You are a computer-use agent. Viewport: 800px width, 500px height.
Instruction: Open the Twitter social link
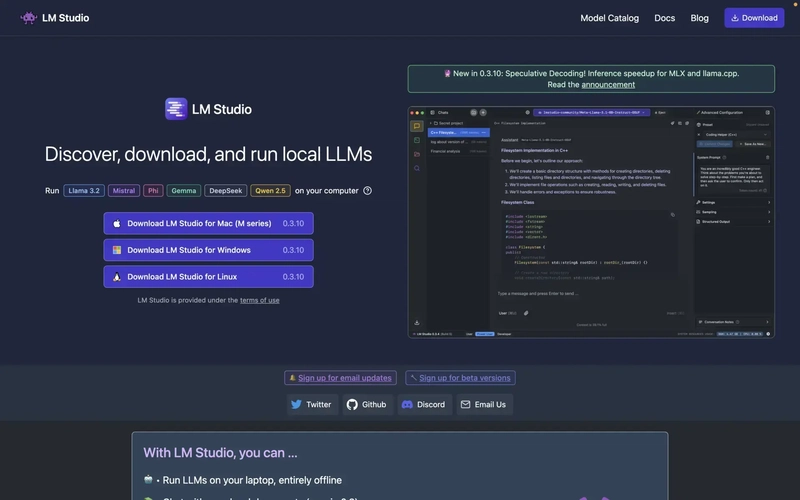[311, 405]
